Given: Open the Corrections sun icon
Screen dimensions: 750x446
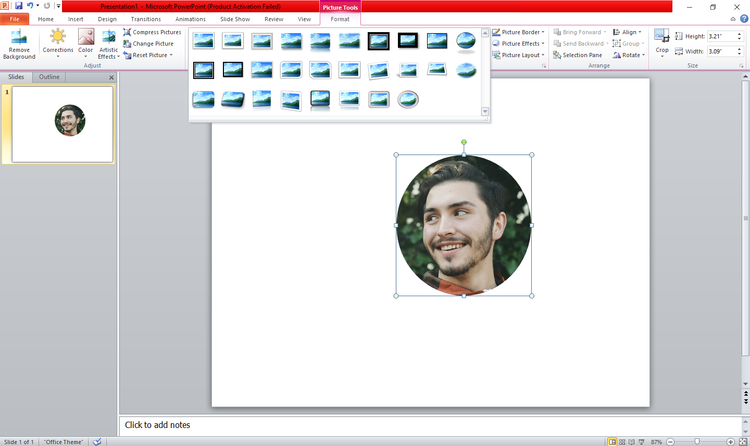Looking at the screenshot, I should coord(58,37).
